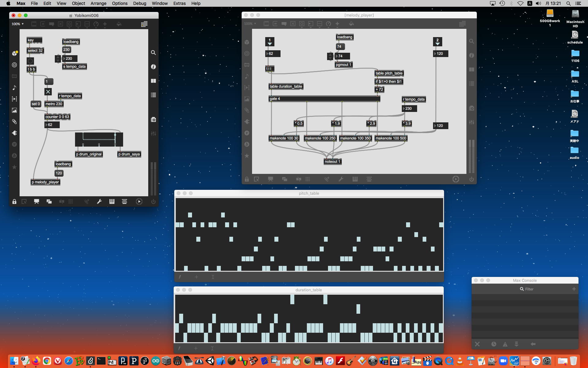Toggle the audio power button in Yobikomi006

[153, 201]
